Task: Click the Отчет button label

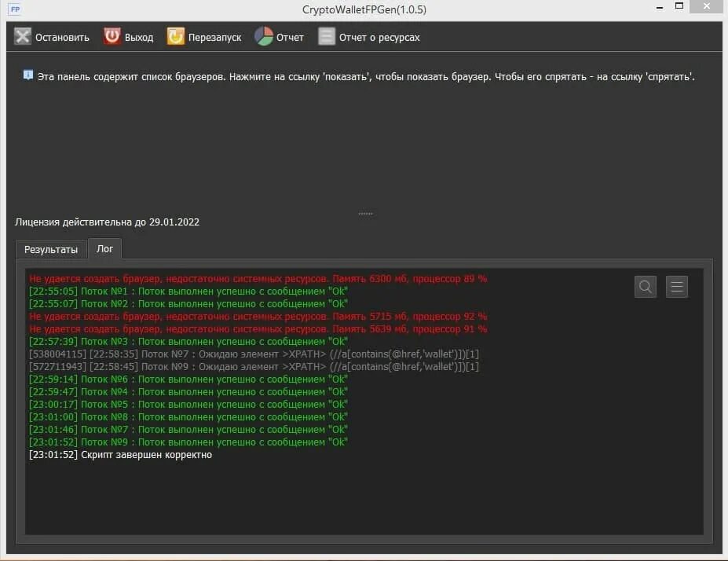Action: tap(290, 38)
